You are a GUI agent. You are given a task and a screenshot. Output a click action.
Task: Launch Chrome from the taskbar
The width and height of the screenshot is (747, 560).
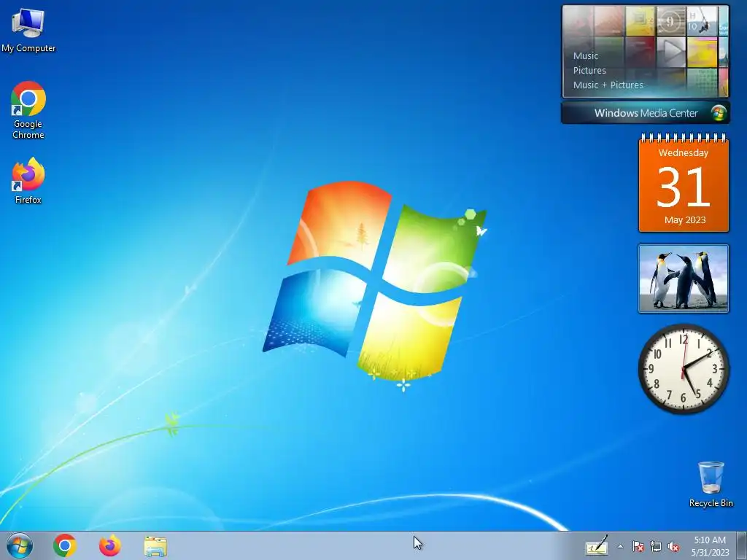65,545
